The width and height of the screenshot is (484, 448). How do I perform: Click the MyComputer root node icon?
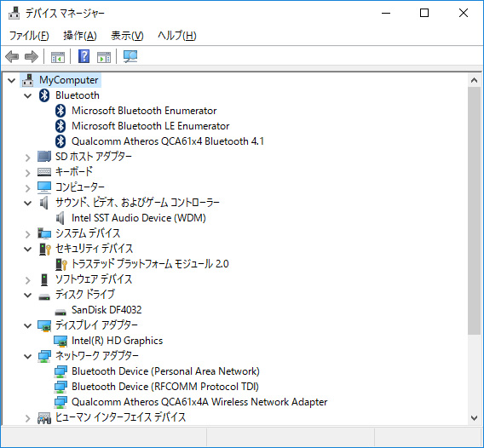[x=28, y=80]
